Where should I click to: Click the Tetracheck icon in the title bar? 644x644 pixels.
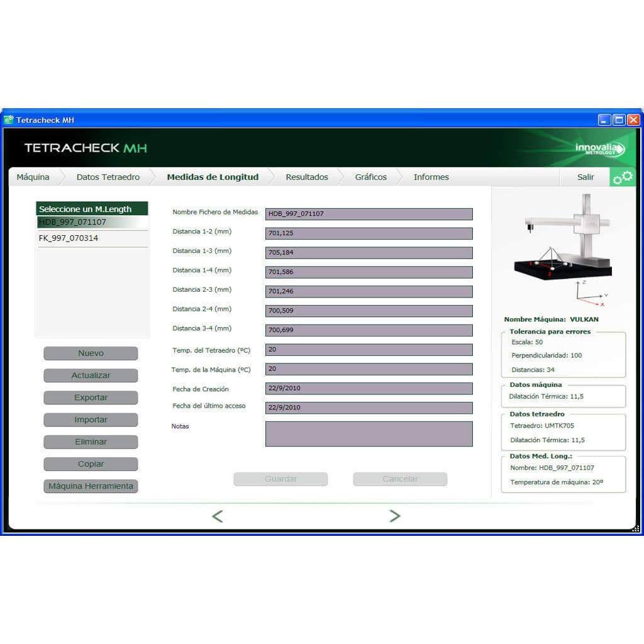(9, 119)
